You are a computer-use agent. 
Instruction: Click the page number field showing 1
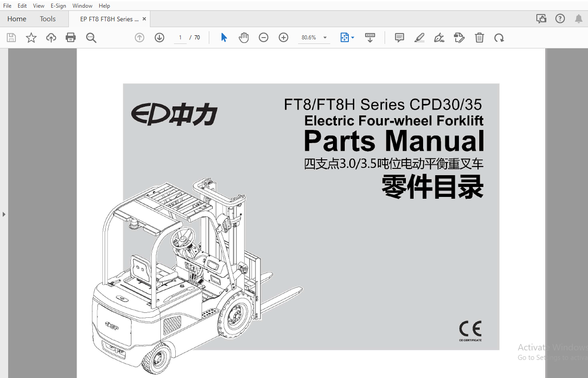tap(180, 38)
